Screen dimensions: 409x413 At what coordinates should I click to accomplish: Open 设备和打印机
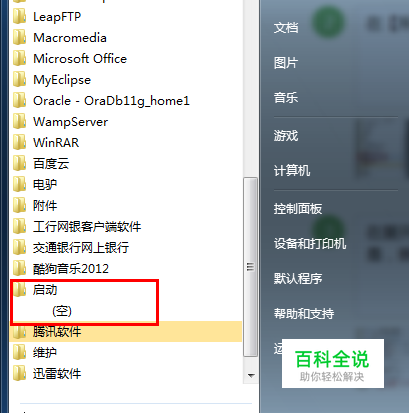pyautogui.click(x=310, y=244)
